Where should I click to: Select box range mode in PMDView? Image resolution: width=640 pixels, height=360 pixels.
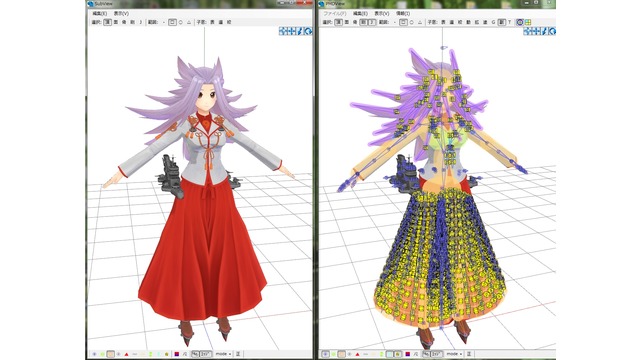tap(403, 22)
